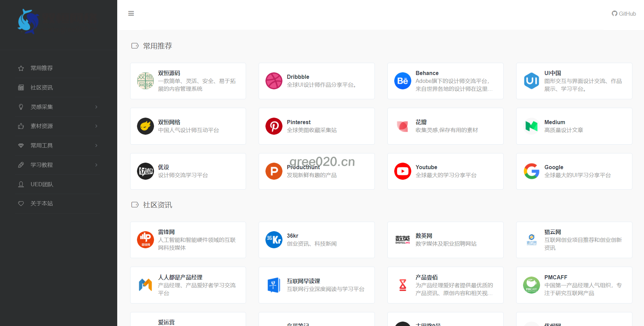Open the Dribbble pink basketball icon
The height and width of the screenshot is (326, 644).
point(274,81)
